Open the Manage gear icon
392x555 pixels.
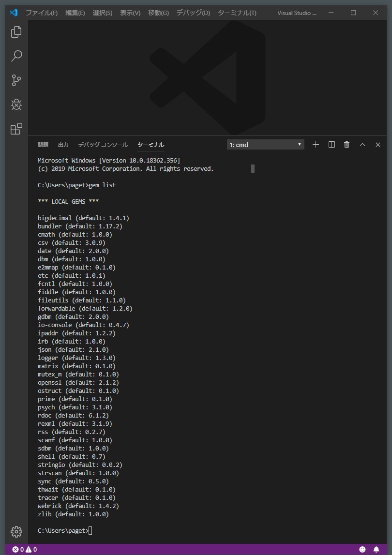click(x=16, y=531)
